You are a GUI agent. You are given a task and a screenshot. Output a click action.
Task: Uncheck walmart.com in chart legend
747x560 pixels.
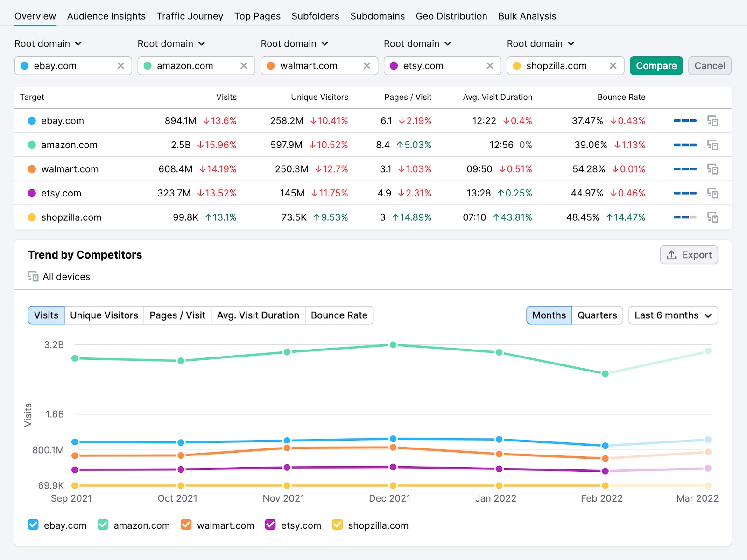tap(186, 525)
